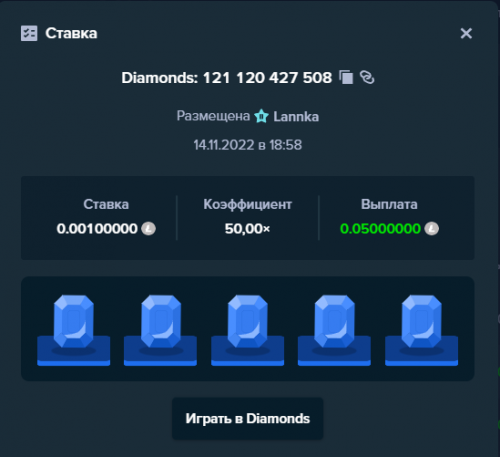Screen dimensions: 500x457
Task: Click the last blue diamond
Action: point(422,321)
